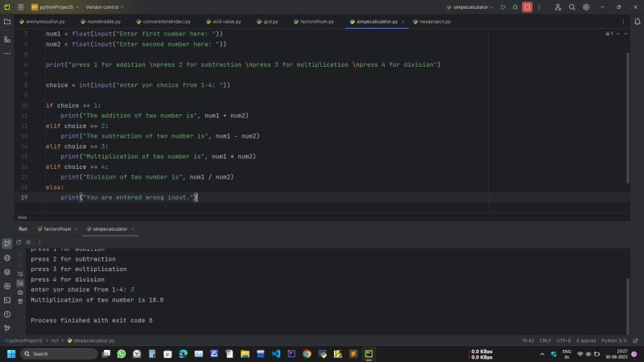This screenshot has height=362, width=644.
Task: Expand the Version control dropdown
Action: (105, 7)
